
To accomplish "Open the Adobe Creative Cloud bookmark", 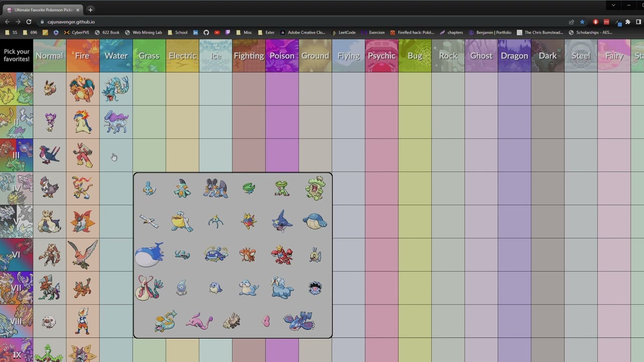I will [x=303, y=32].
